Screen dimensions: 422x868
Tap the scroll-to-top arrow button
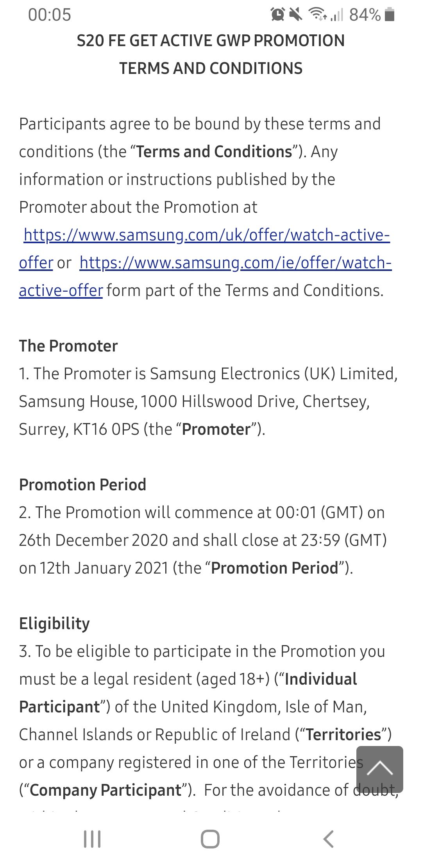[379, 769]
